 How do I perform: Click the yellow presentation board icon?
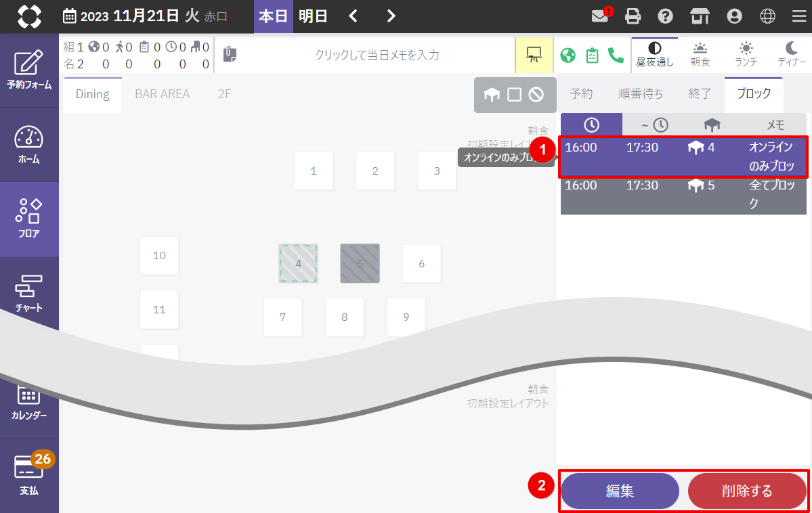tap(534, 55)
